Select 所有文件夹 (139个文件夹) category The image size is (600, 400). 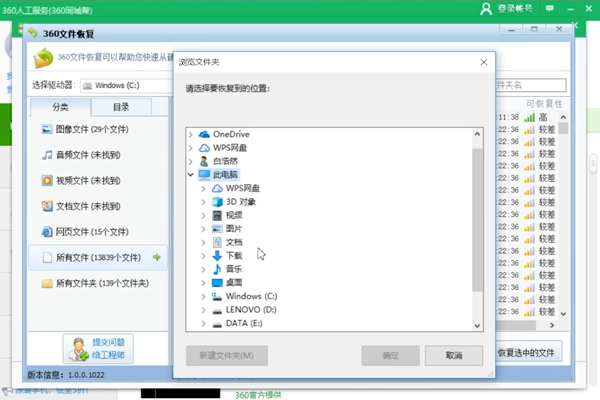98,283
